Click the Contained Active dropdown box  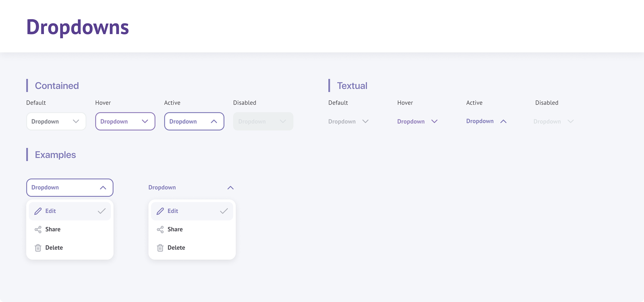tap(194, 121)
